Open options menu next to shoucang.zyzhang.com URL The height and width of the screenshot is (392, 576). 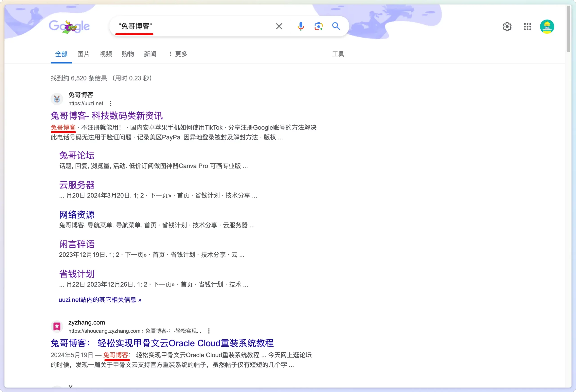click(x=209, y=331)
